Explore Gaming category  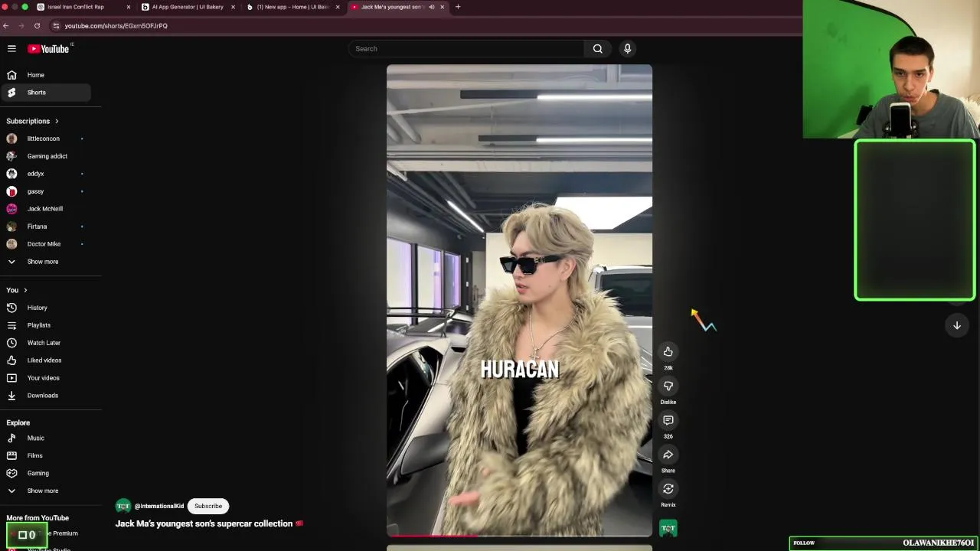[46, 474]
